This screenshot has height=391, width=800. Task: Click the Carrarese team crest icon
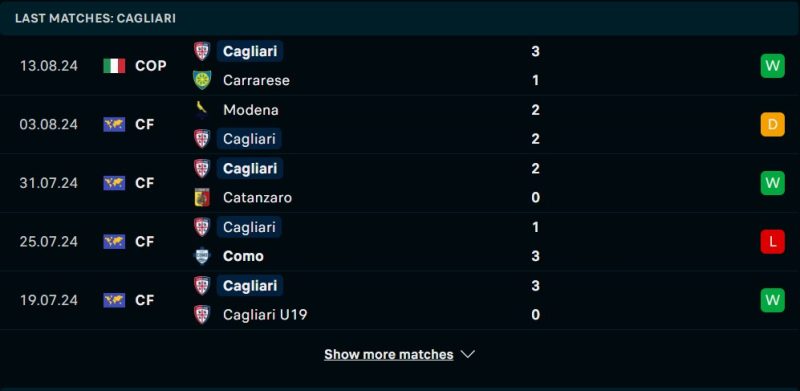pyautogui.click(x=202, y=80)
